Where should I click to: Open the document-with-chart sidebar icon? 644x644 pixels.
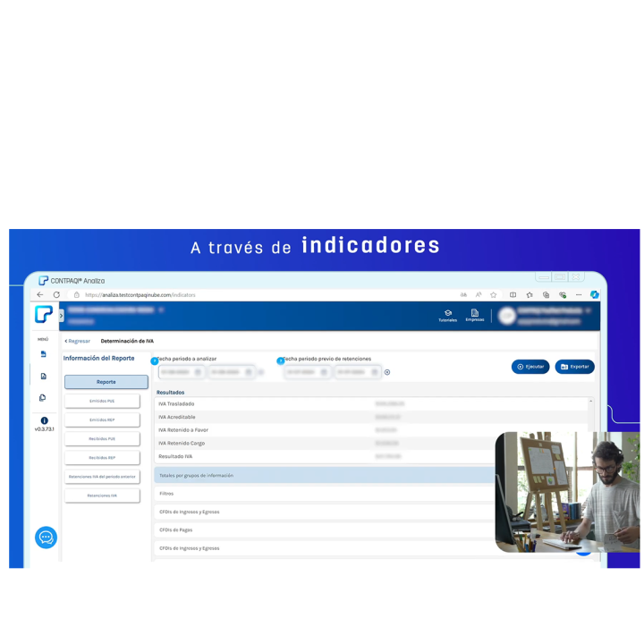click(44, 376)
